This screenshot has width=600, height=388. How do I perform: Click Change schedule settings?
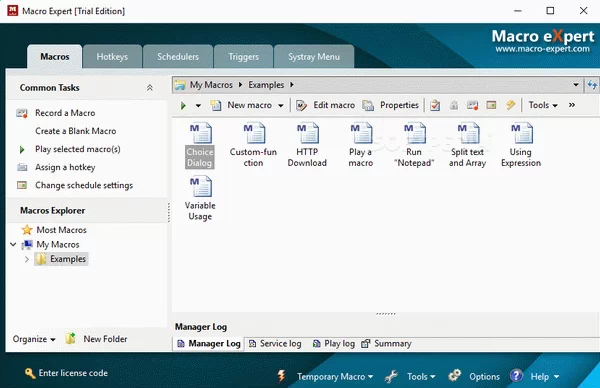(84, 185)
